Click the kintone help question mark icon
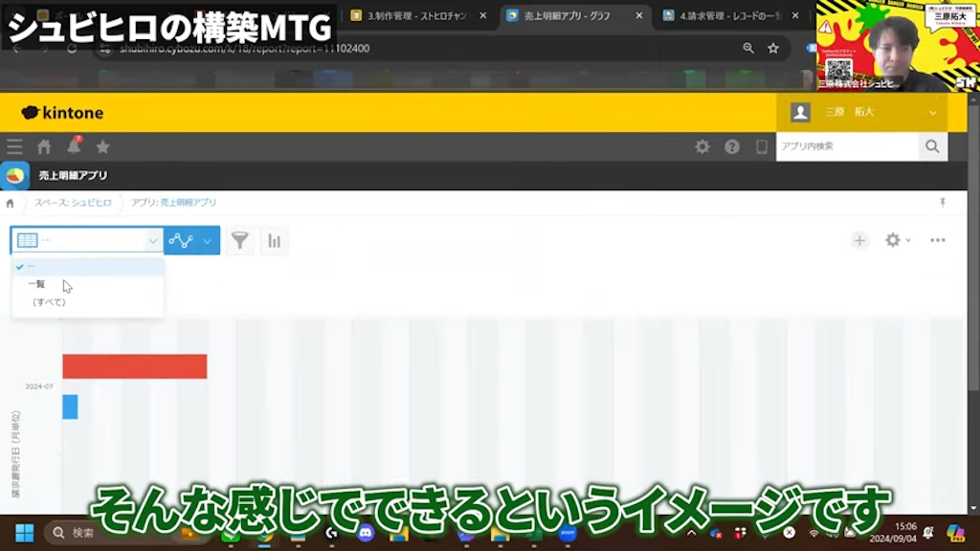Viewport: 980px width, 551px height. pyautogui.click(x=732, y=146)
